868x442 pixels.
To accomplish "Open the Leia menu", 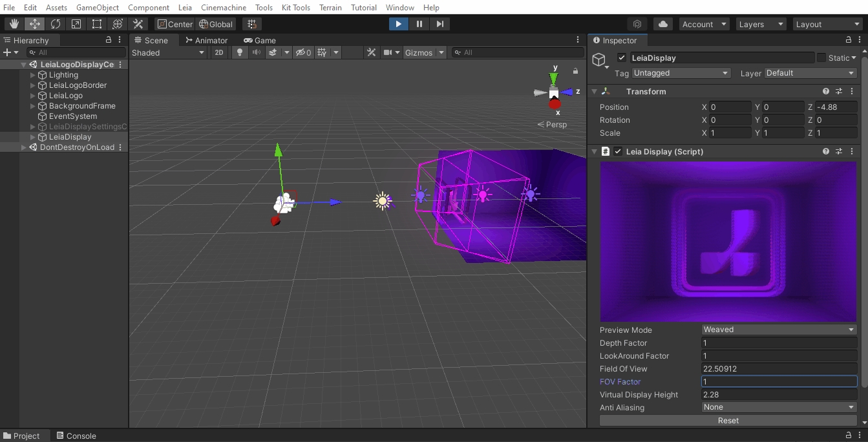I will point(185,7).
